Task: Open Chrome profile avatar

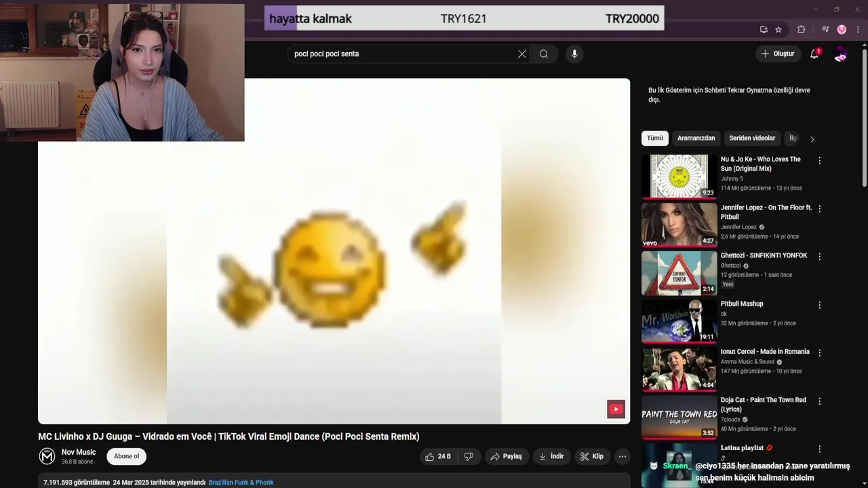Action: 842,29
